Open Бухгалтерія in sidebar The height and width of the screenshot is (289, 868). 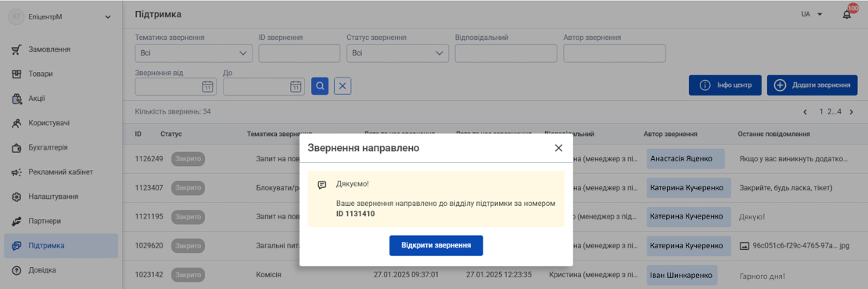pos(61,147)
